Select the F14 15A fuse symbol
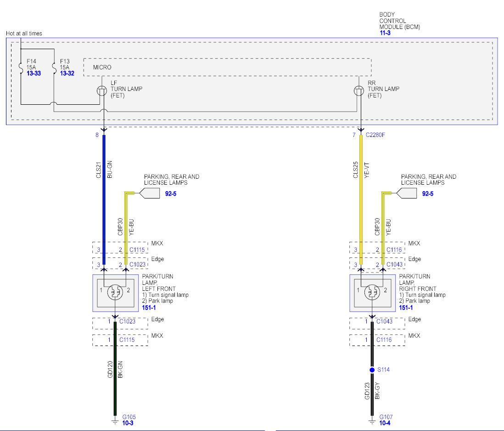 pos(21,67)
